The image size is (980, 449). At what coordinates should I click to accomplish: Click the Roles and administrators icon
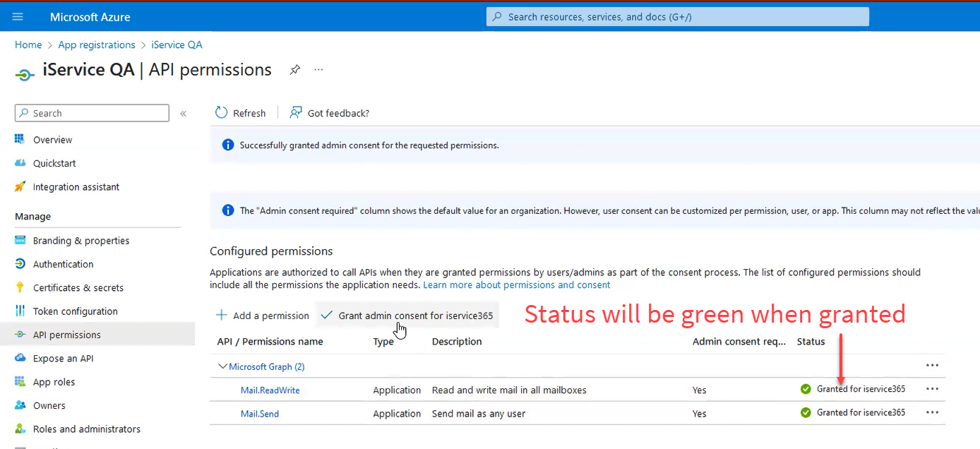pyautogui.click(x=20, y=429)
